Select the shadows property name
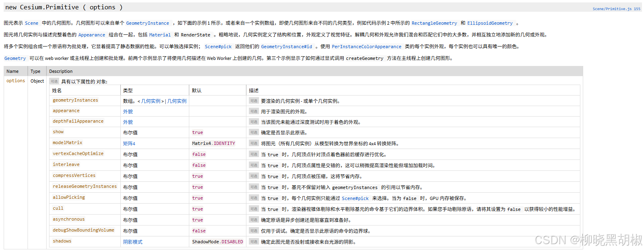The height and width of the screenshot is (251, 644). (62, 241)
